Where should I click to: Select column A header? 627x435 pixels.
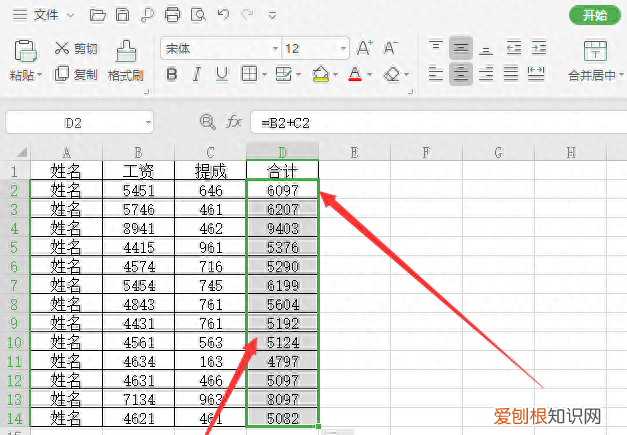coord(66,152)
